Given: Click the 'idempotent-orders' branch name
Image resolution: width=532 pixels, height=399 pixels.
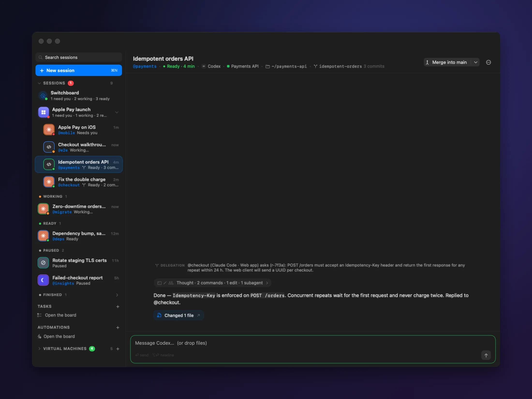Looking at the screenshot, I should pyautogui.click(x=340, y=66).
